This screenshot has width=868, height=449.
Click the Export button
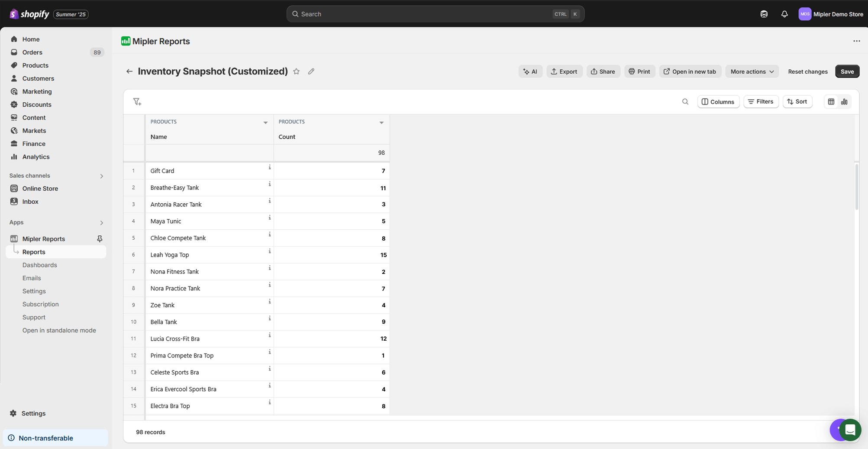coord(564,72)
